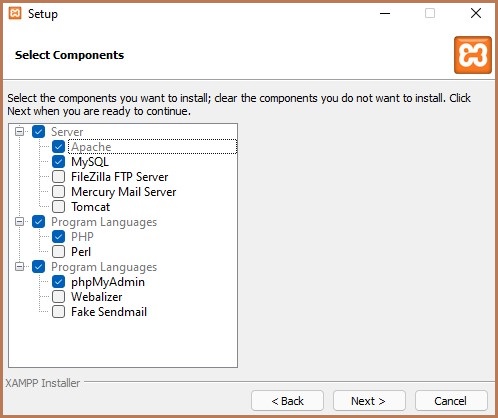Select the PHP tree label
The width and height of the screenshot is (498, 418).
point(82,237)
